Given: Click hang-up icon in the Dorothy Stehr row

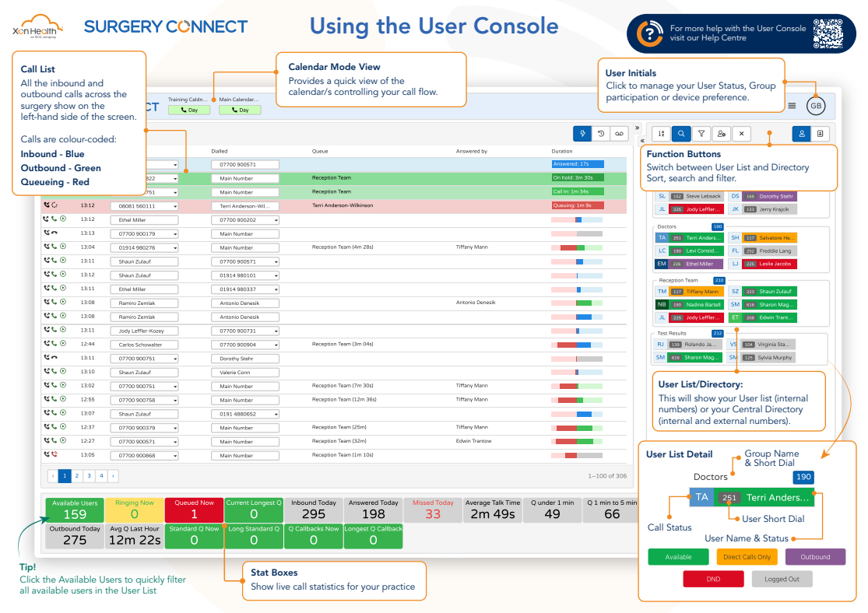Looking at the screenshot, I should 54,357.
